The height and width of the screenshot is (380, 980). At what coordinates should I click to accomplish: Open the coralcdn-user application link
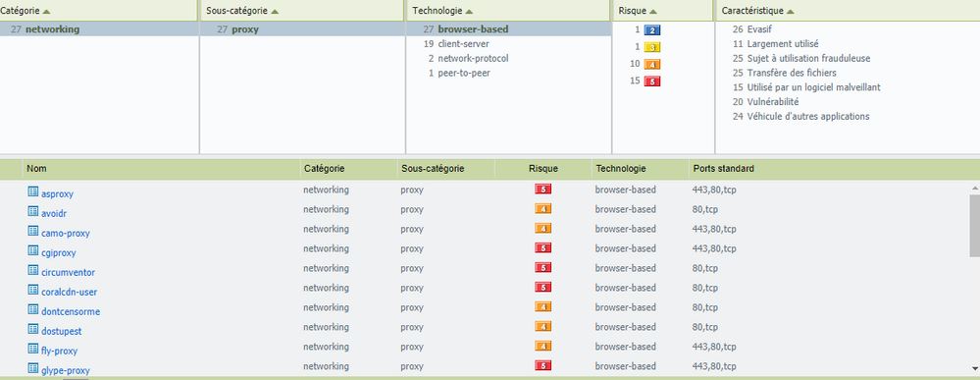[x=70, y=293]
